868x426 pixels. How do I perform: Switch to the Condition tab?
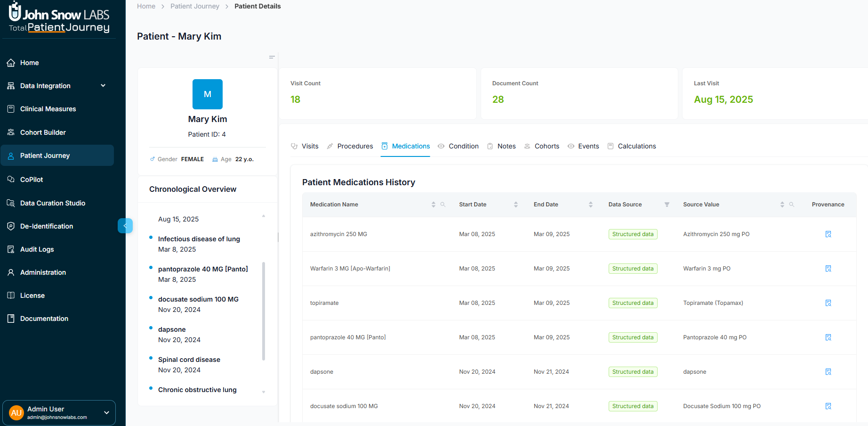point(463,146)
